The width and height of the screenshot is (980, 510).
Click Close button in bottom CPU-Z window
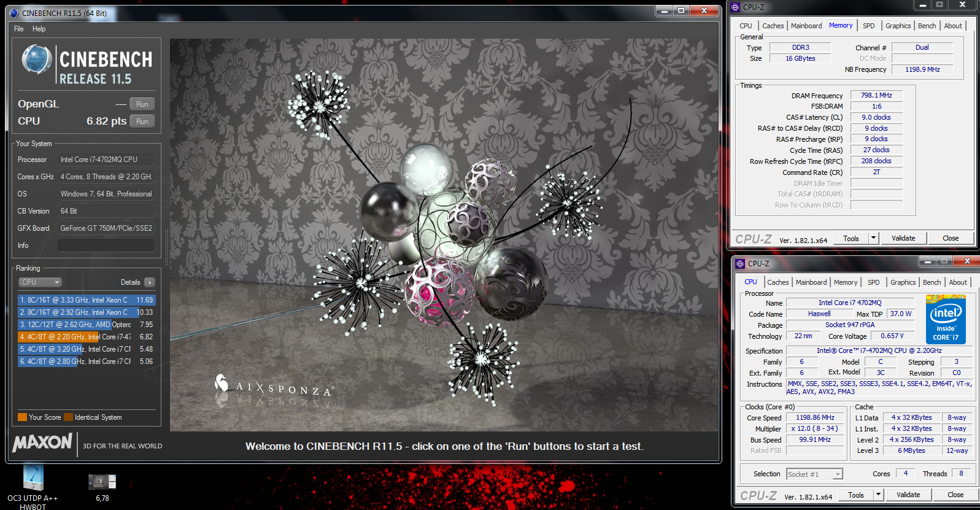[955, 495]
